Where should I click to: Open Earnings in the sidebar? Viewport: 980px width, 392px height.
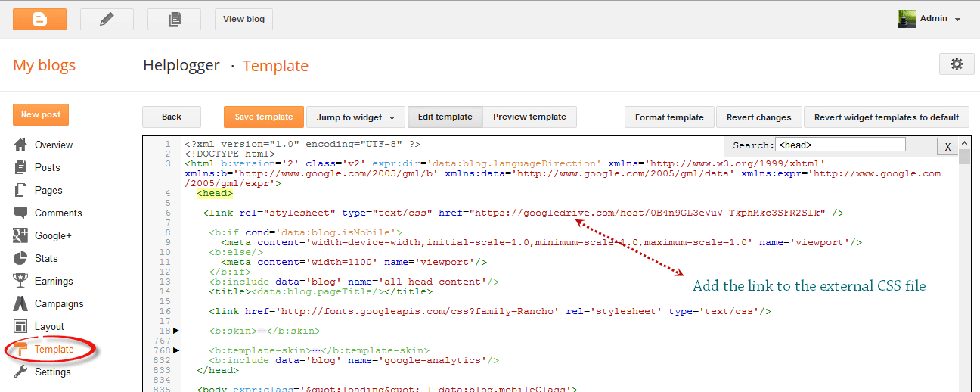(54, 281)
